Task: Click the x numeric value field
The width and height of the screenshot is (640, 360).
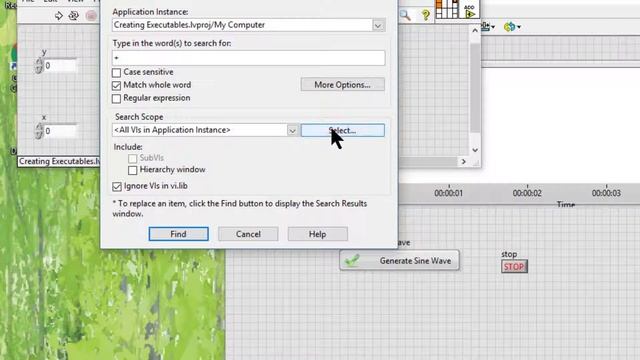Action: 60,131
